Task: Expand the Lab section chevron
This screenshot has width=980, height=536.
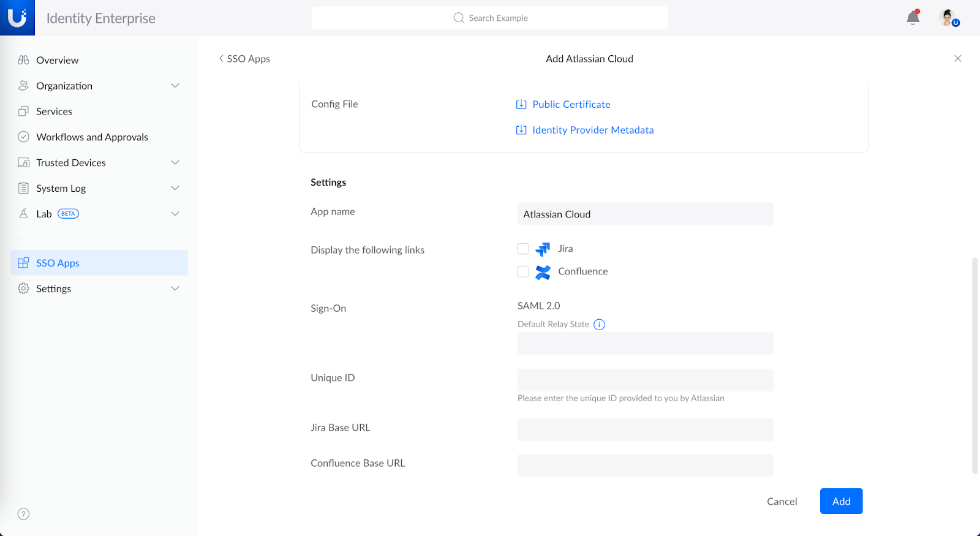Action: 175,214
